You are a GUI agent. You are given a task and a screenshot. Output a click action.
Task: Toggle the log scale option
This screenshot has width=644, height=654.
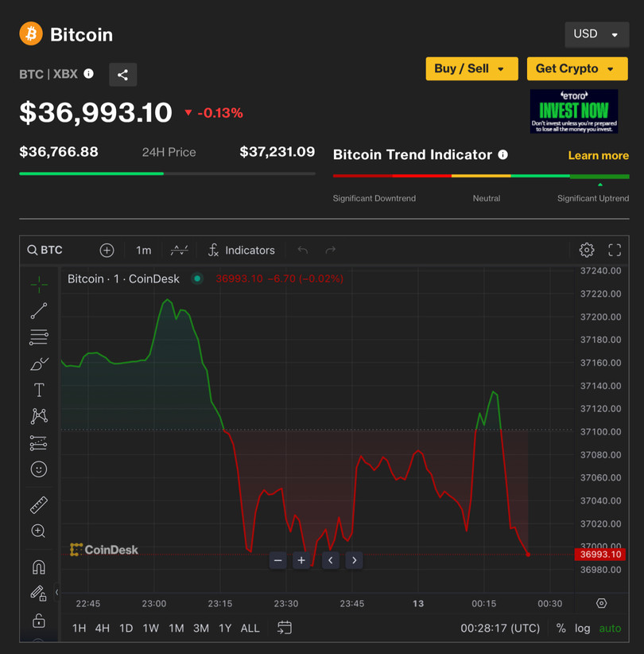click(x=583, y=628)
